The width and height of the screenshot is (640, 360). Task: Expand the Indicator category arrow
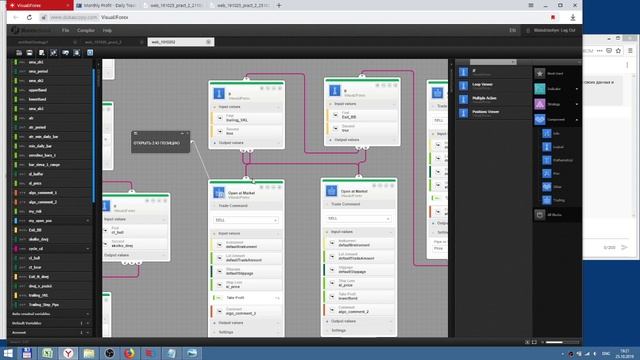click(x=577, y=89)
